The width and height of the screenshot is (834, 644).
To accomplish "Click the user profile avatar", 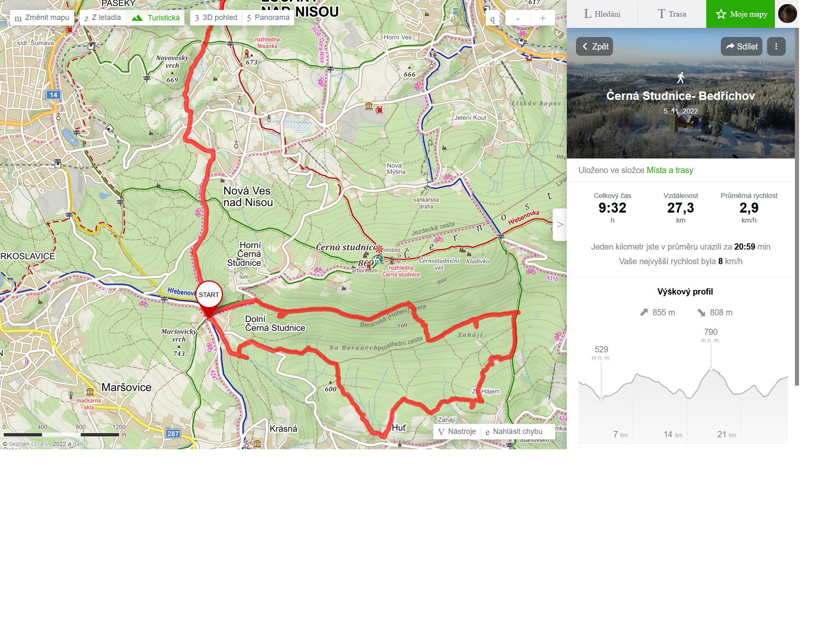I will pyautogui.click(x=787, y=14).
